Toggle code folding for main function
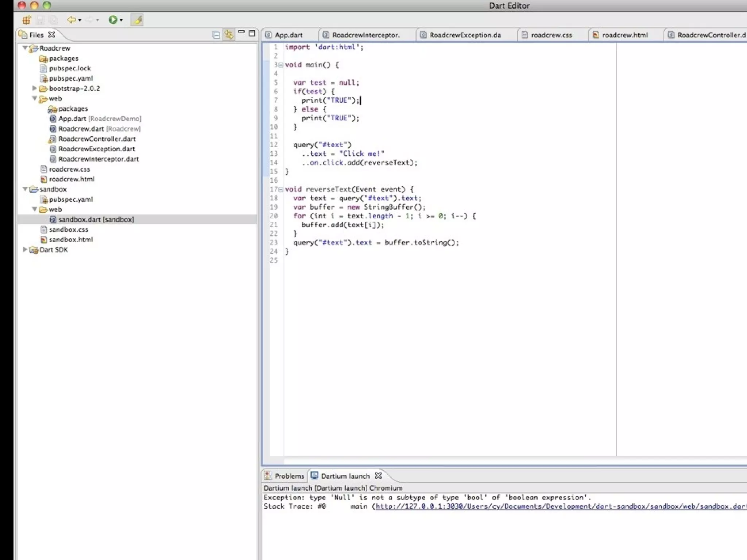Viewport: 747px width, 560px height. click(280, 65)
